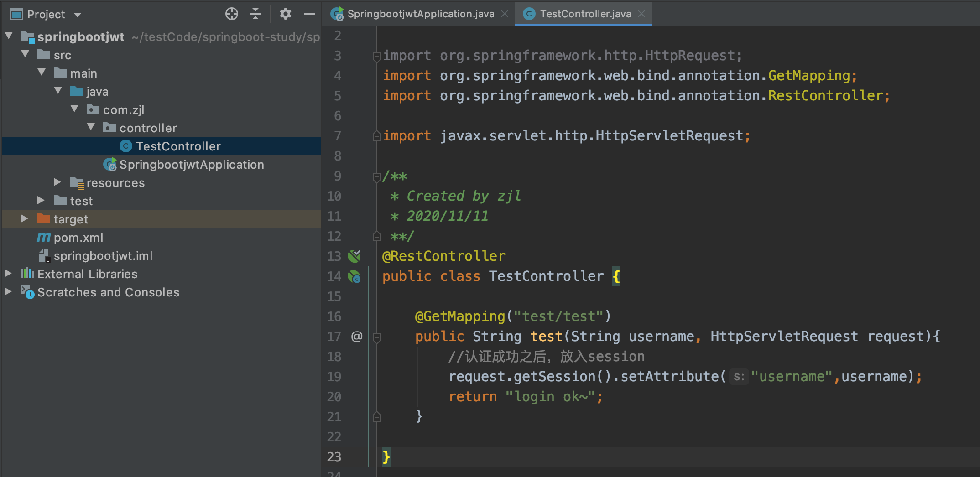
Task: Expand the test folder
Action: click(41, 200)
